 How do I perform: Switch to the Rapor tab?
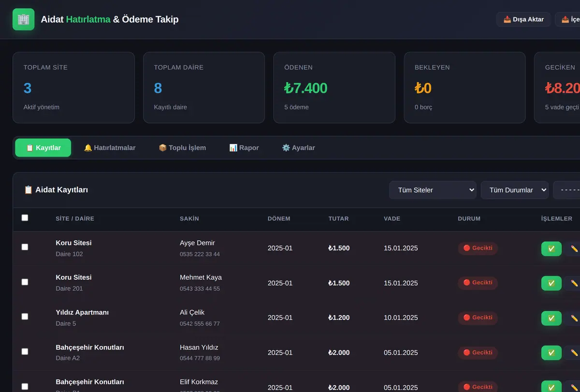pos(244,148)
